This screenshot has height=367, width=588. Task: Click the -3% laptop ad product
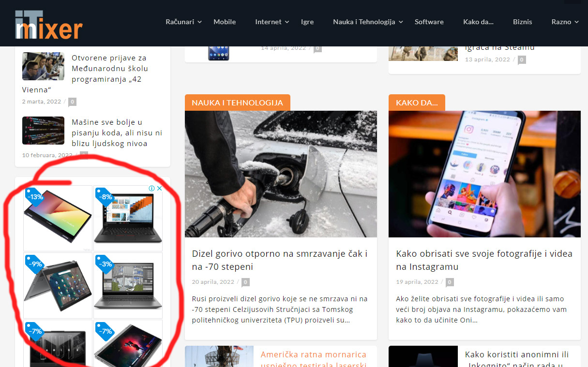point(128,285)
